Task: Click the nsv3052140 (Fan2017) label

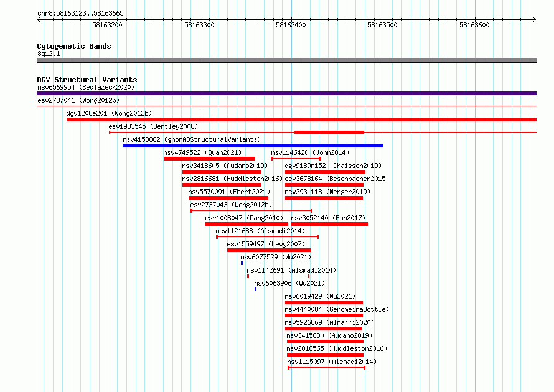Action: 328,218
